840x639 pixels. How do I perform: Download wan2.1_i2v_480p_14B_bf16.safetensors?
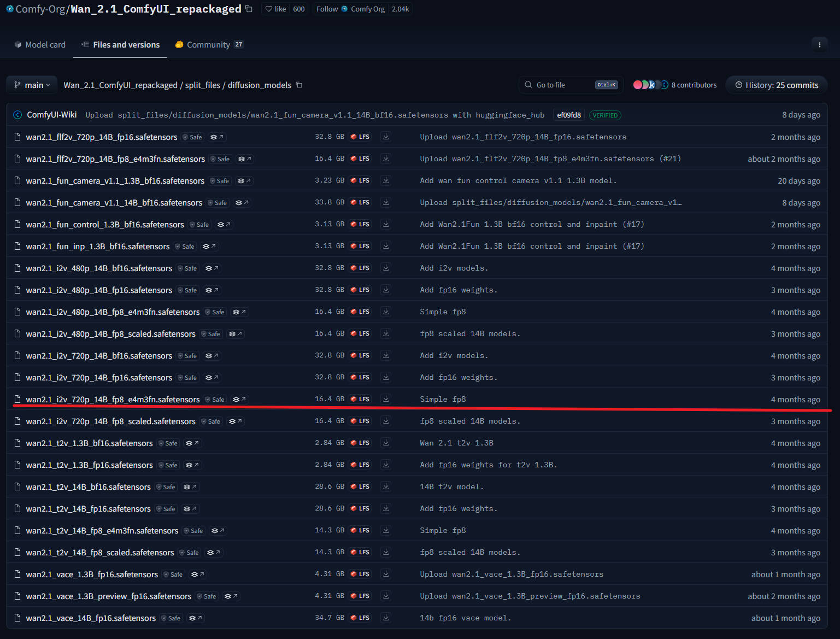click(386, 268)
